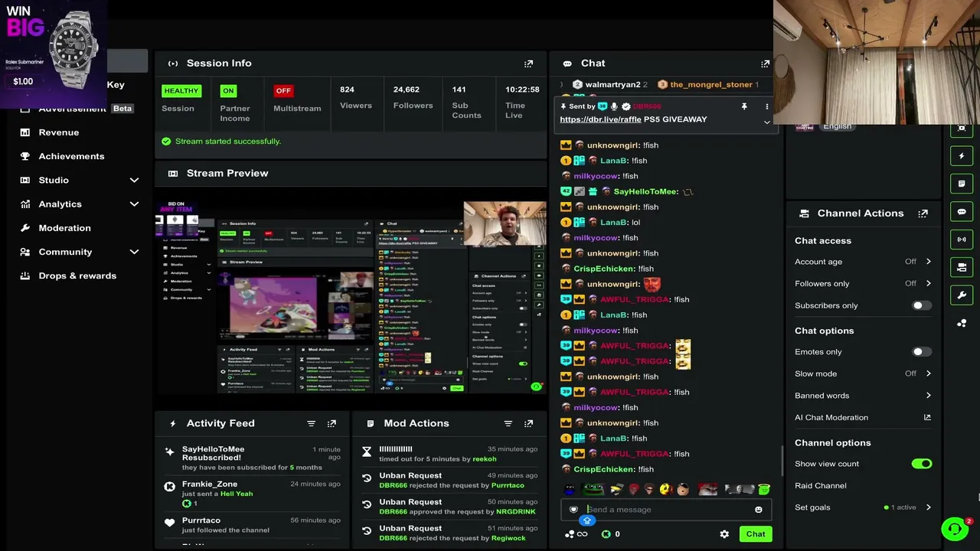Open AI Chat Moderation

tap(863, 418)
